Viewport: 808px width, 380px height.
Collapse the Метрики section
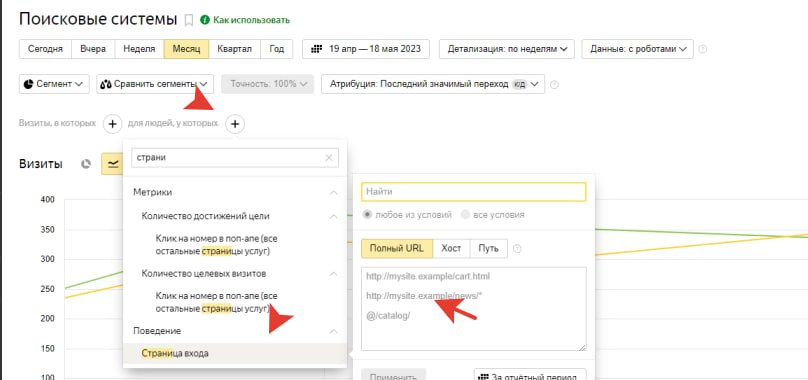tap(333, 192)
